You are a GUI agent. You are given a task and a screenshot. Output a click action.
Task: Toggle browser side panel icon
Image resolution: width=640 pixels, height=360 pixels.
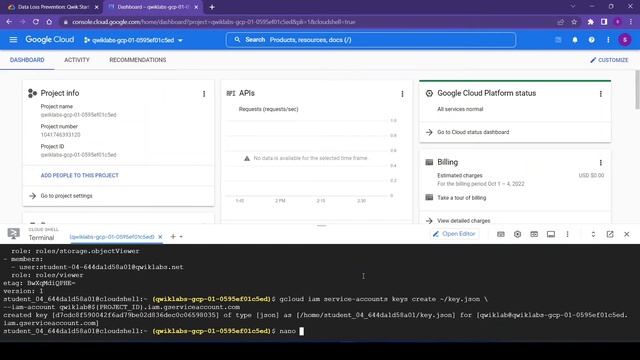pos(604,22)
